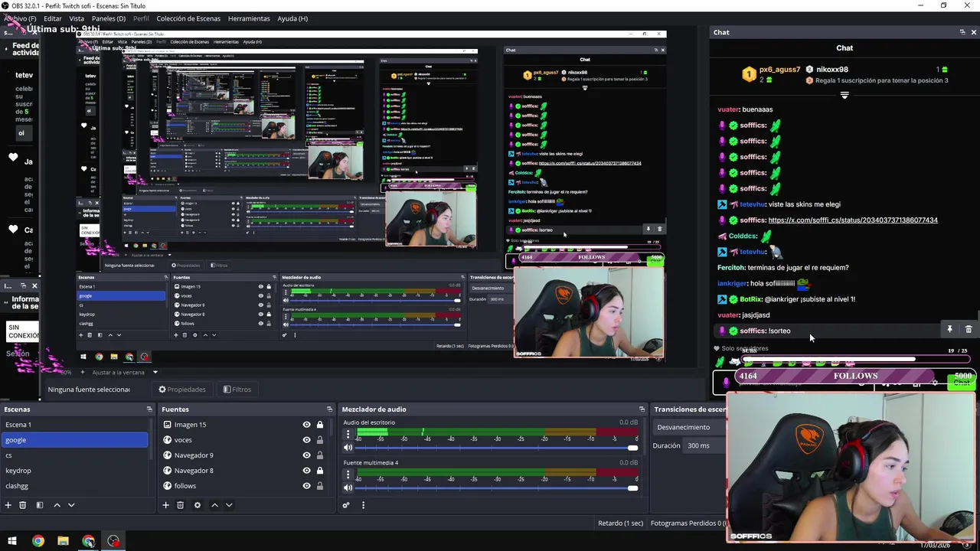Mute Fuente multimedia 4 speaker
The width and height of the screenshot is (980, 551).
(x=348, y=487)
